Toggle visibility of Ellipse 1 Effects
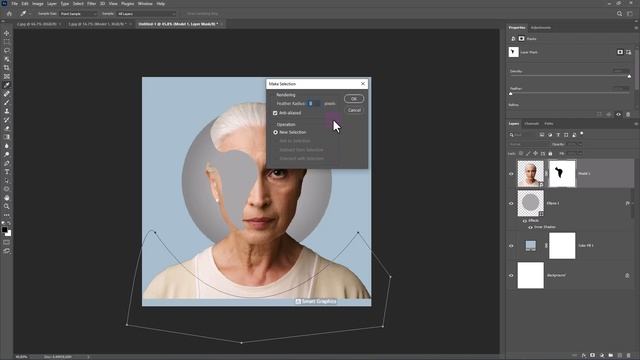This screenshot has width=640, height=360. (525, 221)
